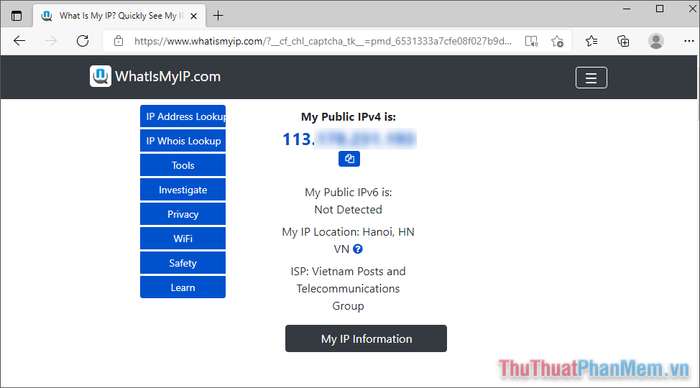Screen dimensions: 700x388
Task: Close the What Is My IP tab
Action: (x=194, y=16)
